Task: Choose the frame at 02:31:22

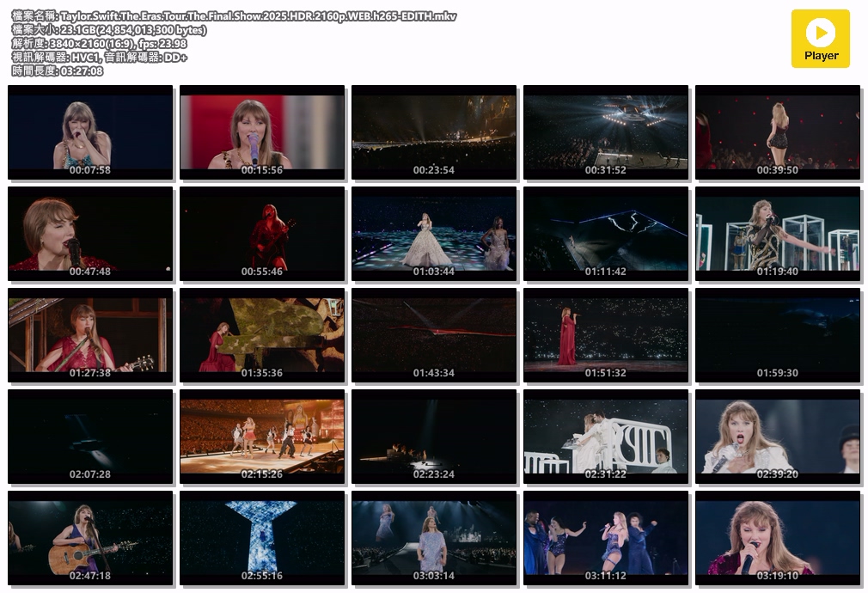Action: point(606,437)
